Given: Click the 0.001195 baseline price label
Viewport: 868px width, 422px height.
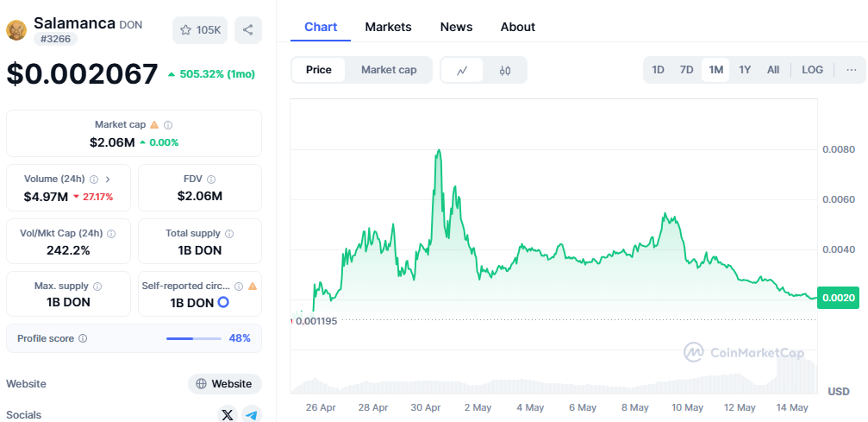Looking at the screenshot, I should (x=316, y=320).
